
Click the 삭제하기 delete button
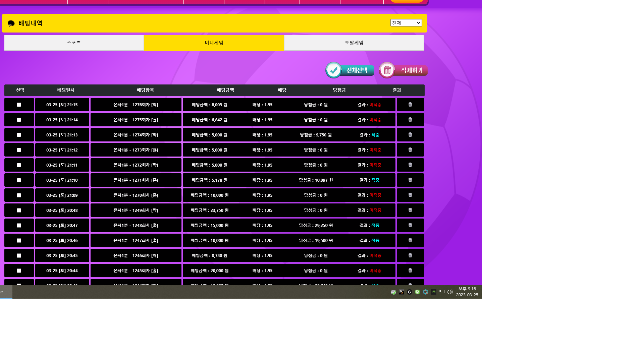tap(403, 70)
